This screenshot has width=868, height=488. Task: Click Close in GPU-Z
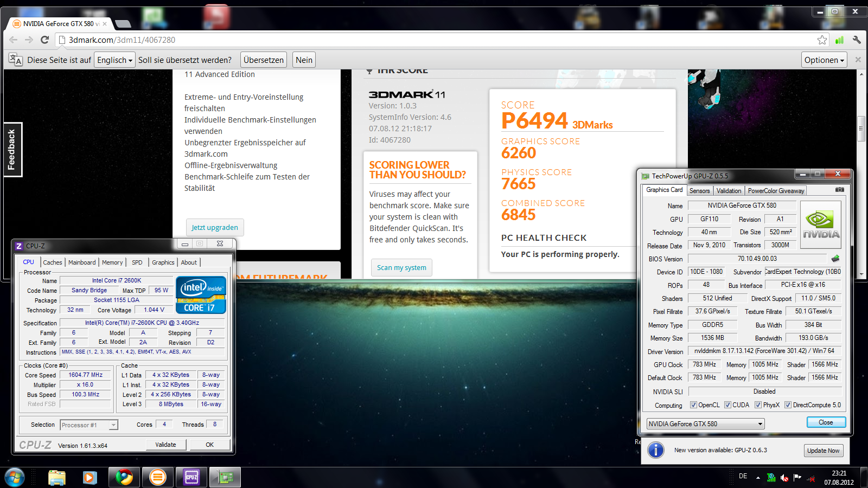[x=826, y=422]
